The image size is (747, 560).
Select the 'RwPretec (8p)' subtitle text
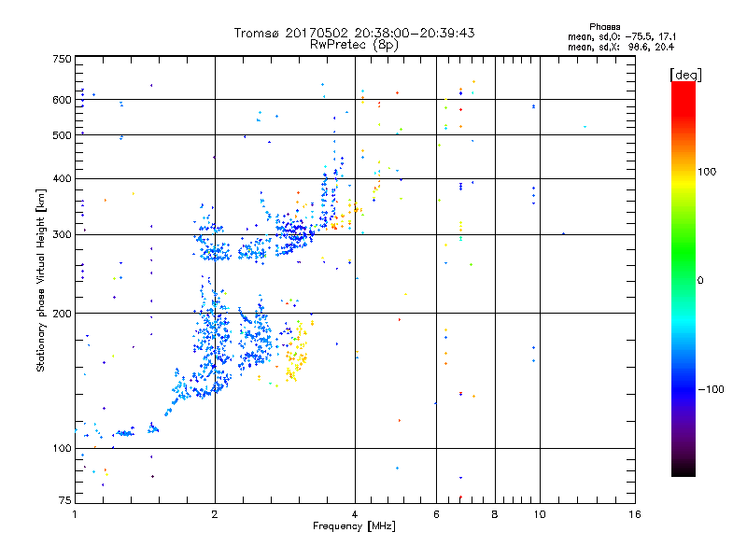[x=354, y=45]
